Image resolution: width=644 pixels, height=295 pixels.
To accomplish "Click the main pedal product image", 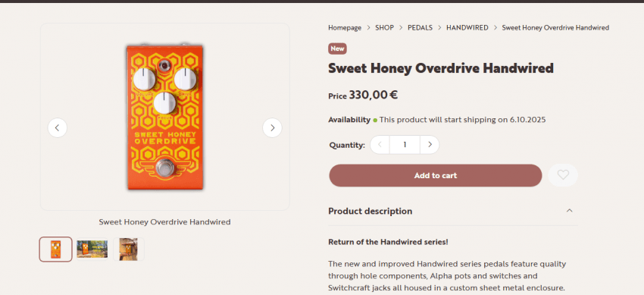I will pyautogui.click(x=164, y=117).
